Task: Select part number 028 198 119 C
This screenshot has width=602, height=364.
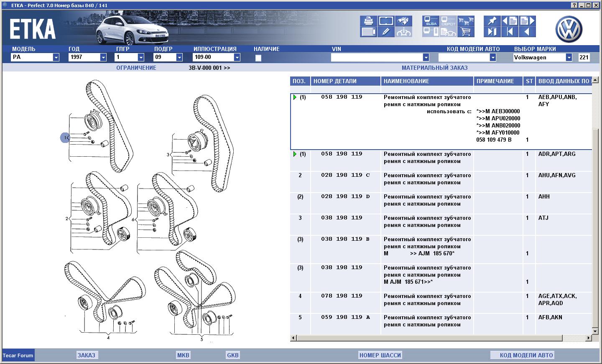Action: (345, 175)
